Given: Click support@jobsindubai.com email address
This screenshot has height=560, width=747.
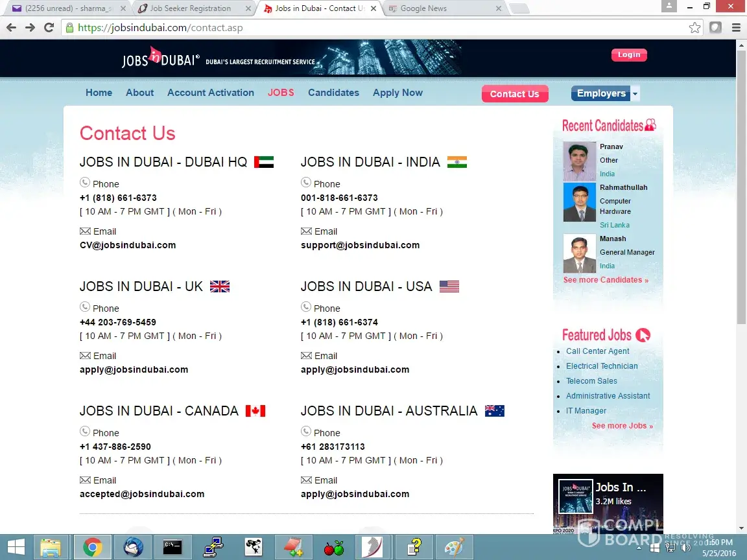Looking at the screenshot, I should (360, 245).
